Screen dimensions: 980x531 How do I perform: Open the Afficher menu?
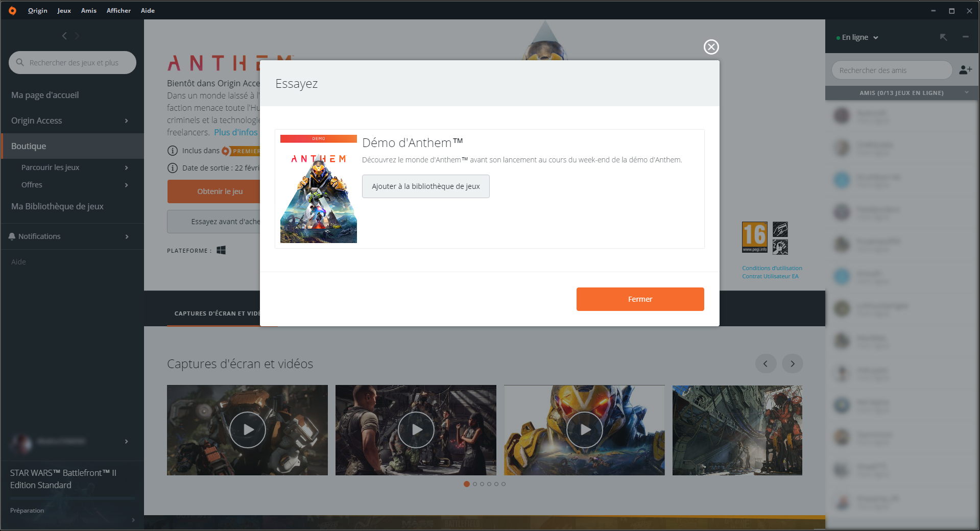(x=118, y=10)
